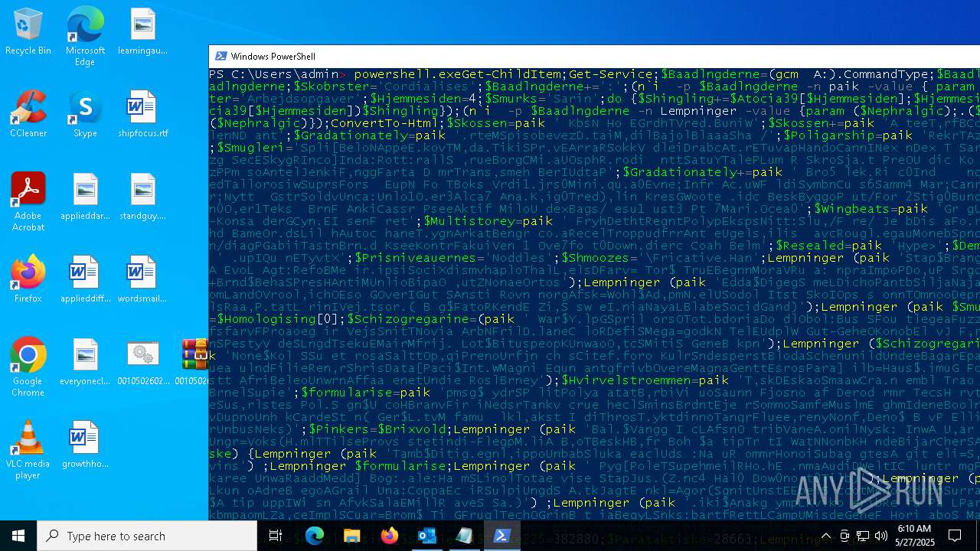
Task: Click the PowerShell icon in the window title bar
Action: 220,56
